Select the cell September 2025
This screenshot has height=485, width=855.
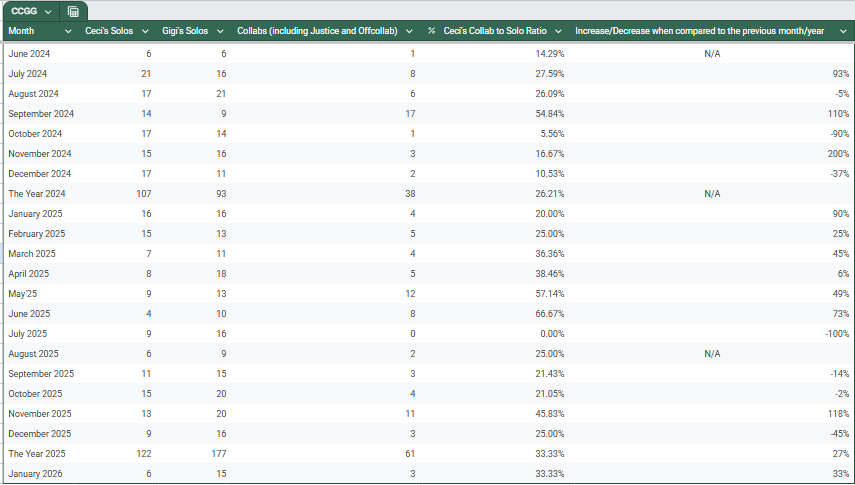pos(41,374)
